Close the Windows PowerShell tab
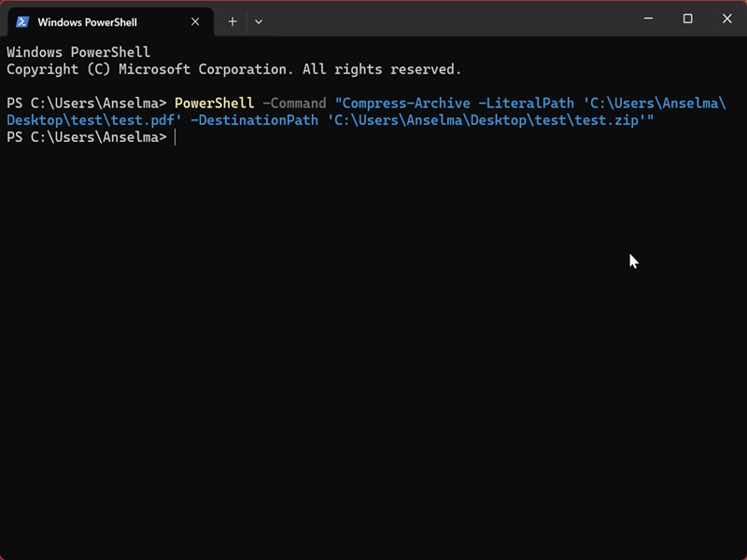This screenshot has height=560, width=747. click(195, 21)
